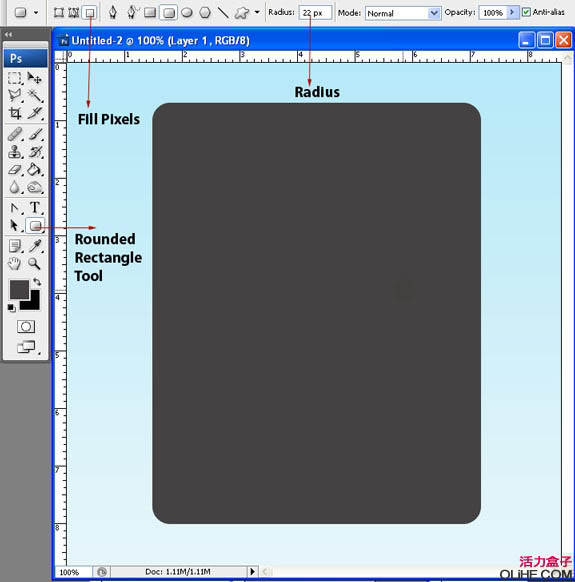Select the Rectangular Marquee tool

pos(14,78)
